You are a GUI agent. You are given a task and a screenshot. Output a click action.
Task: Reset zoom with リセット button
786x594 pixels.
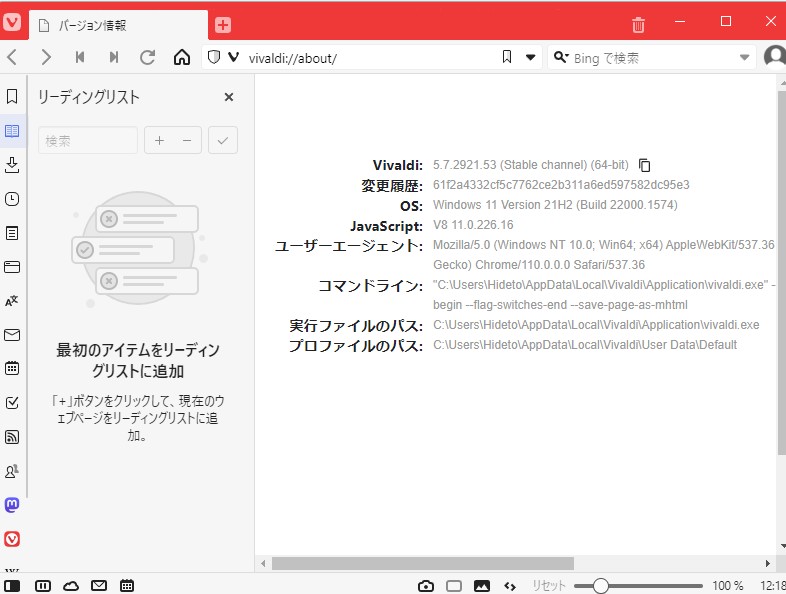(x=548, y=585)
